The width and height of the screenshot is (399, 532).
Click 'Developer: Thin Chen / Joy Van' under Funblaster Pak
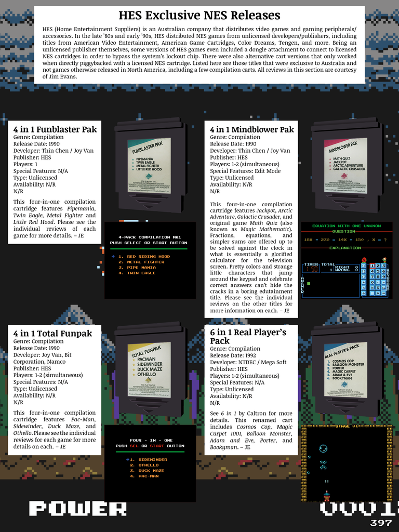click(x=54, y=151)
